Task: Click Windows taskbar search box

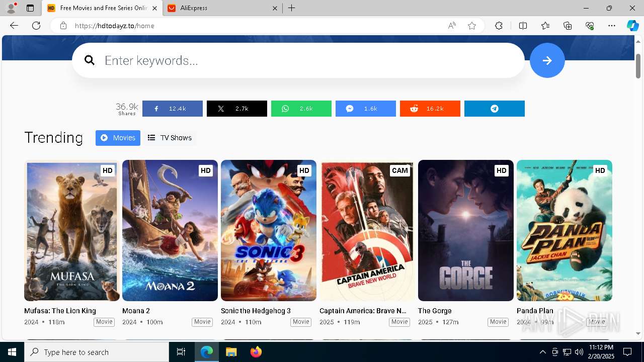Action: click(97, 352)
